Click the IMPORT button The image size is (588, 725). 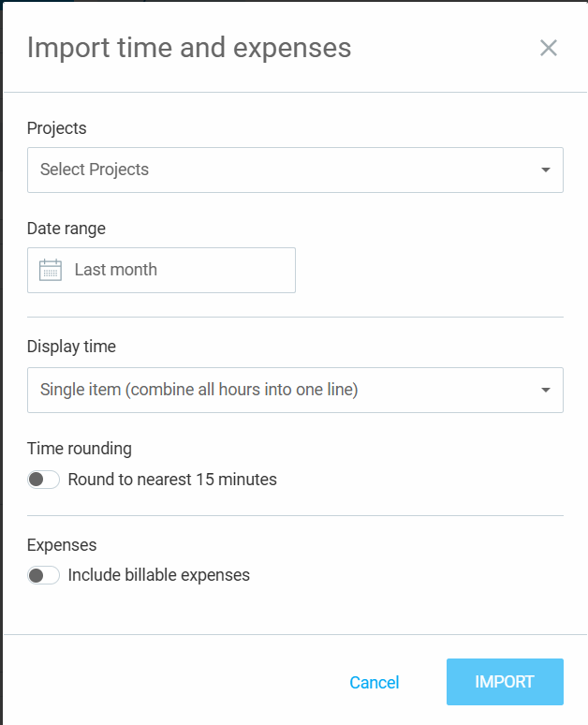505,682
